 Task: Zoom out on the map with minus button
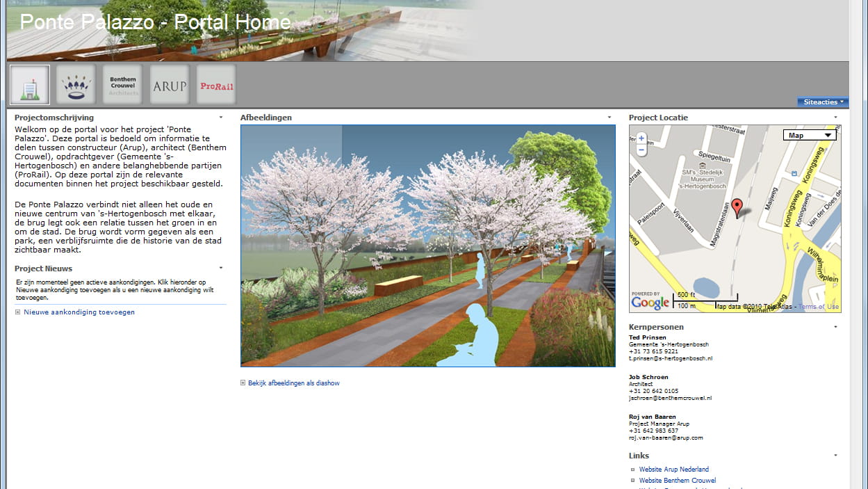tap(641, 150)
